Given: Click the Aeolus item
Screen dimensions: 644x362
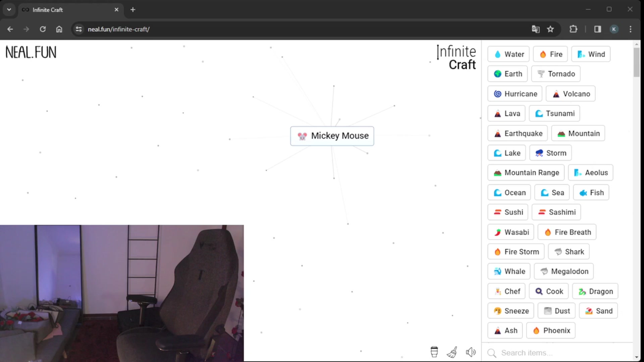Looking at the screenshot, I should point(591,173).
